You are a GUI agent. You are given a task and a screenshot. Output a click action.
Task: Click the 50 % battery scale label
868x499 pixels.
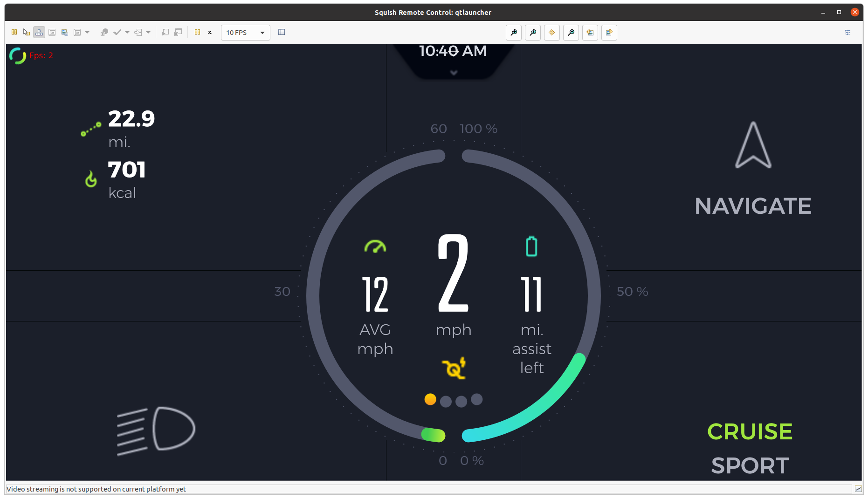(632, 292)
